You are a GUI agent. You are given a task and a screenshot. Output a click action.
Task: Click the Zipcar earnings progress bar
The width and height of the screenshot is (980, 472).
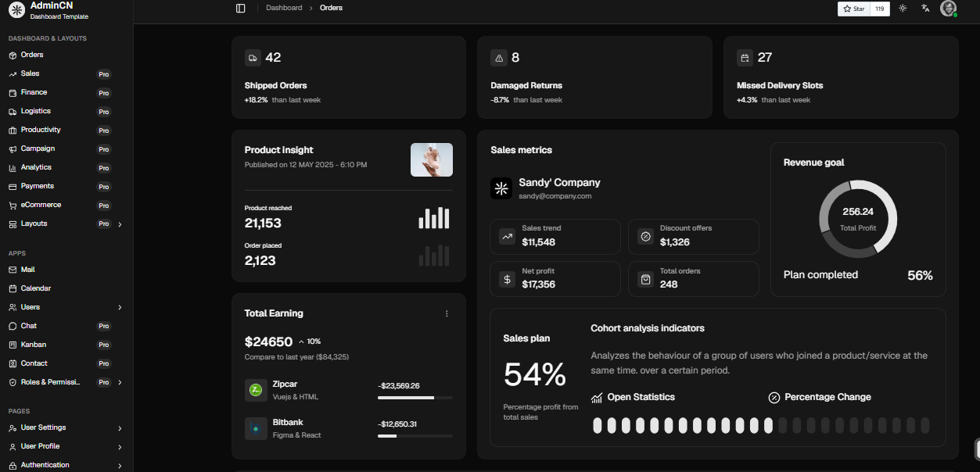click(x=415, y=398)
